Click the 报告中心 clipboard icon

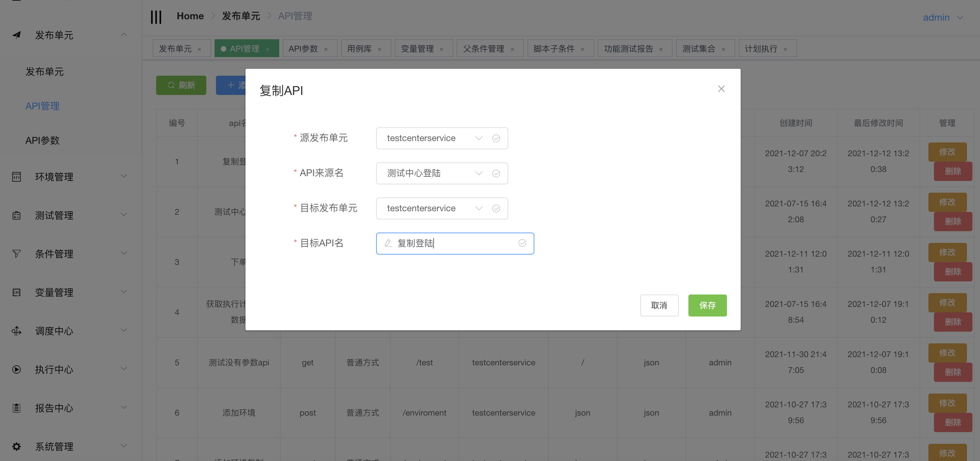[x=17, y=408]
